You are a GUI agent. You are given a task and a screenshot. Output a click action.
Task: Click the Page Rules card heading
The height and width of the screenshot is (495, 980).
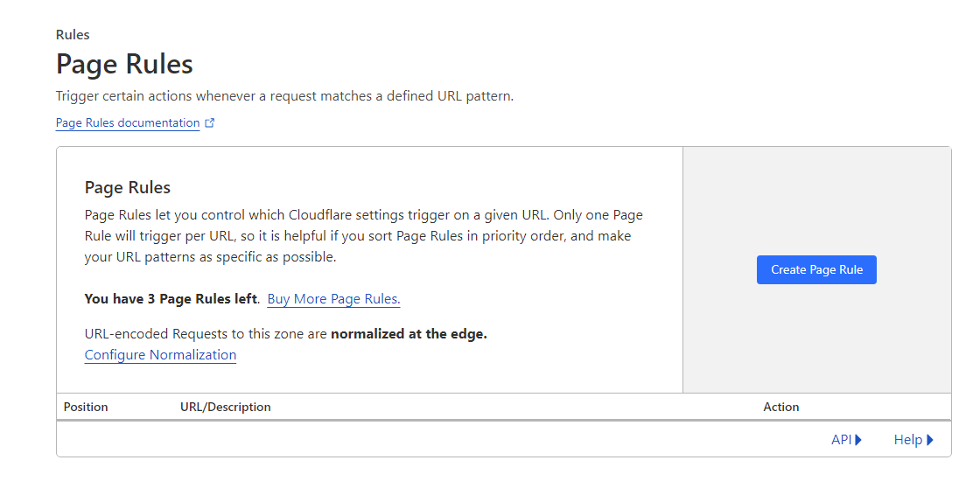(x=127, y=187)
